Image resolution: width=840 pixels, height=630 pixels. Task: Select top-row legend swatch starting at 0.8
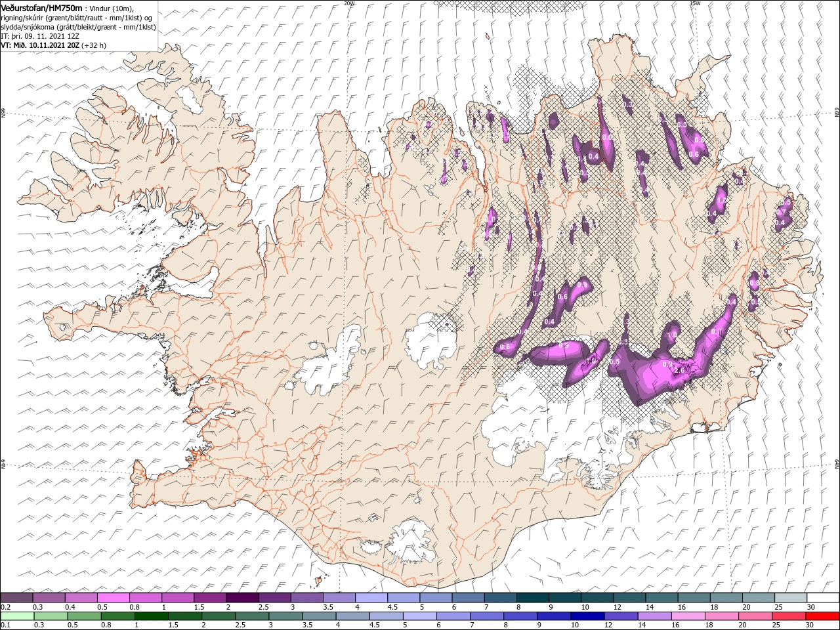146,598
